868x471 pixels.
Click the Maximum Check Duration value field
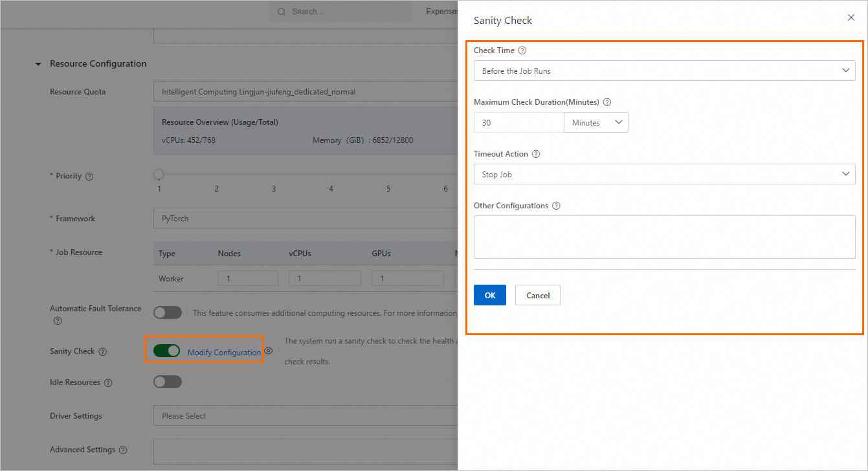(x=519, y=122)
